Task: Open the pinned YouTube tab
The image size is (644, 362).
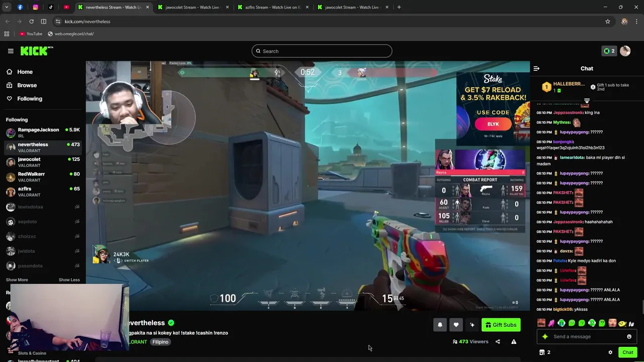Action: pyautogui.click(x=66, y=7)
